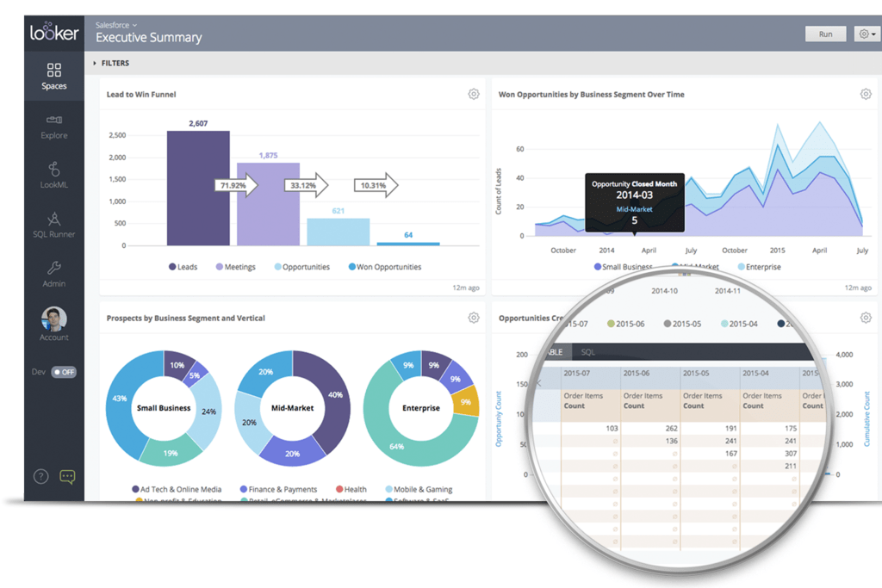Click the Executive Summary dashboard title
This screenshot has width=882, height=588.
pyautogui.click(x=148, y=38)
